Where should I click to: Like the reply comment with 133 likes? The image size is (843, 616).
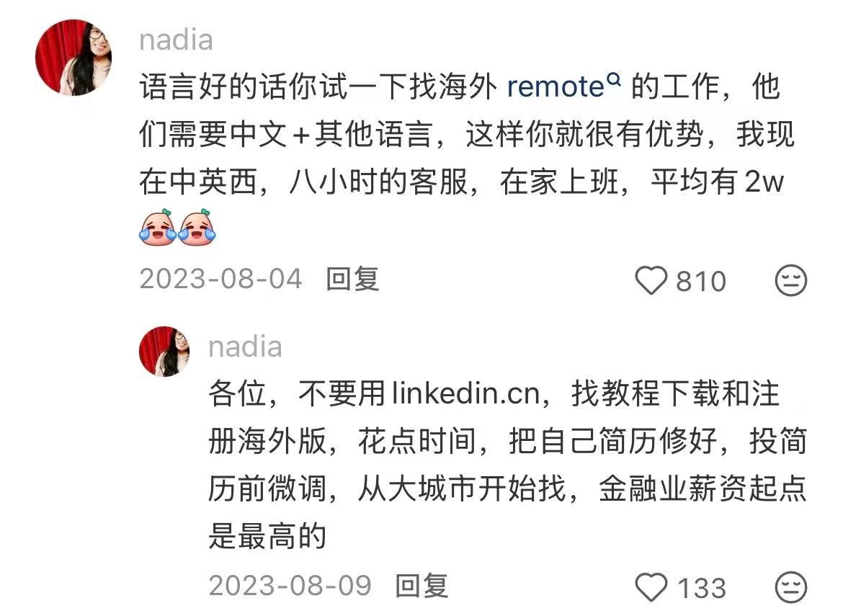(651, 587)
